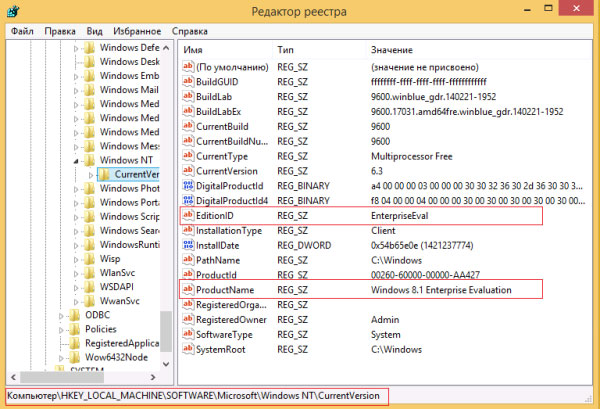
Task: Maximize the Редактор реестра window
Action: click(x=548, y=8)
